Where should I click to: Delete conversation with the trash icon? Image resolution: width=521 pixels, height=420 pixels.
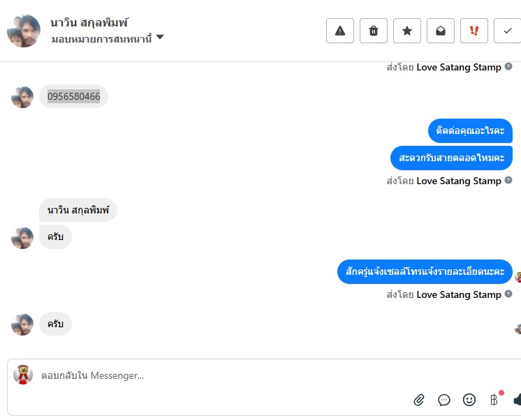coord(374,31)
